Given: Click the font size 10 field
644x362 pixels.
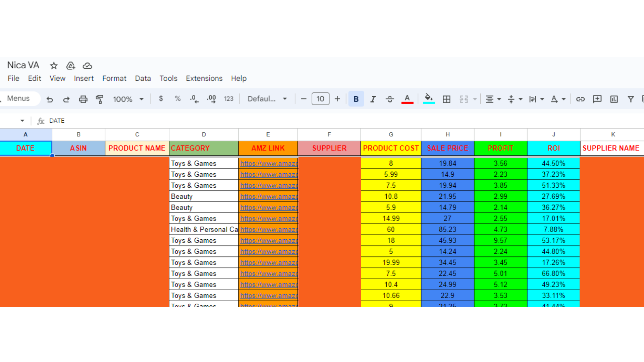Looking at the screenshot, I should [x=320, y=99].
